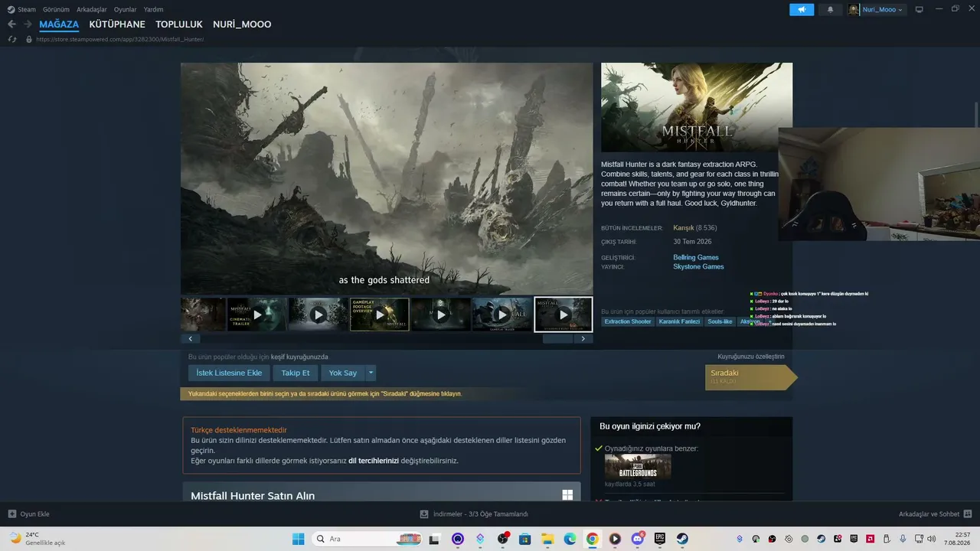980x551 pixels.
Task: Play the Cinematic Trailer thumbnail
Action: [x=257, y=315]
